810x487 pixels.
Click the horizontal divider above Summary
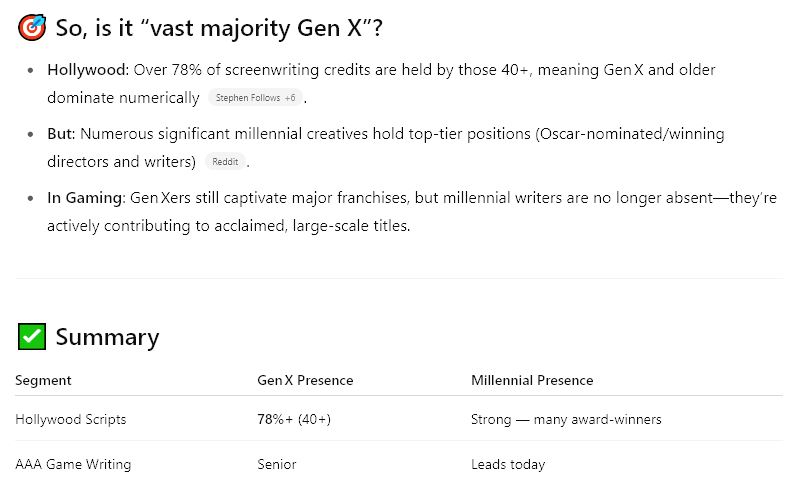(399, 279)
